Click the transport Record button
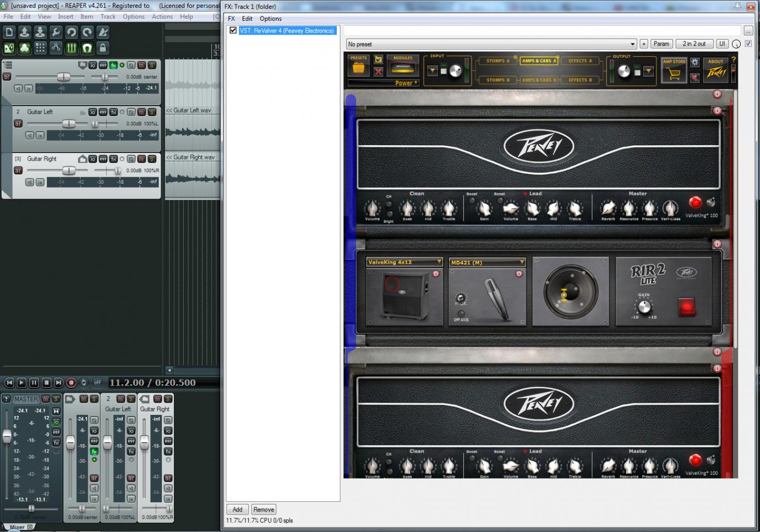This screenshot has width=760, height=532. coord(71,382)
